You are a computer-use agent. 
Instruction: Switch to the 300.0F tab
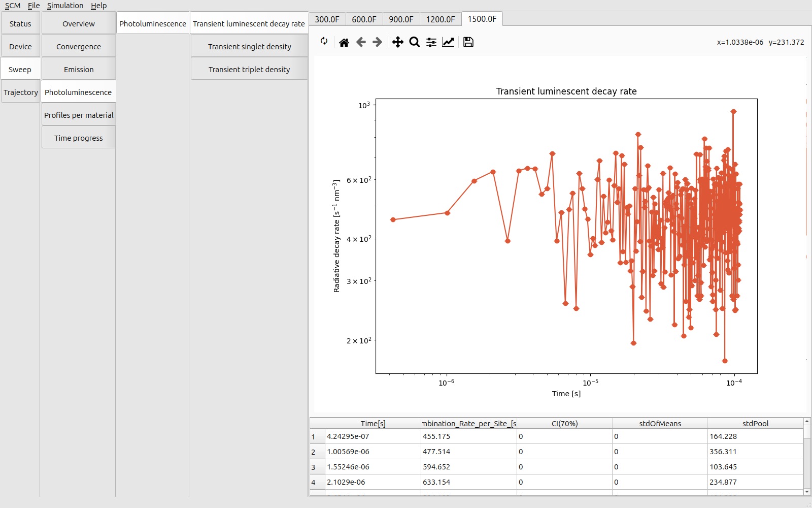tap(327, 19)
